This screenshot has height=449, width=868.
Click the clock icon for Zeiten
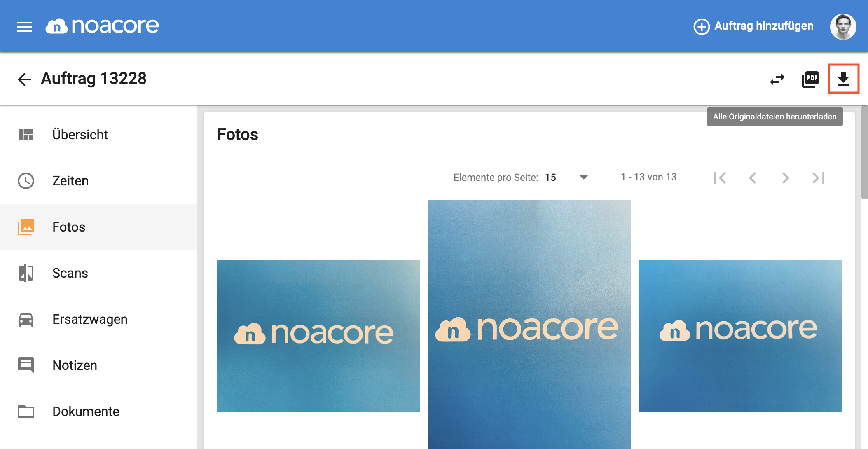[x=26, y=181]
